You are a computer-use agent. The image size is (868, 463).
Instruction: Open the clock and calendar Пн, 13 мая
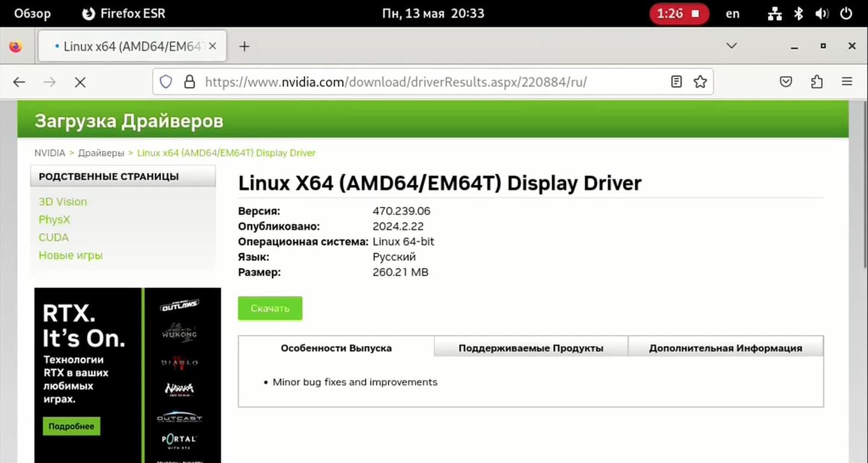pos(433,13)
